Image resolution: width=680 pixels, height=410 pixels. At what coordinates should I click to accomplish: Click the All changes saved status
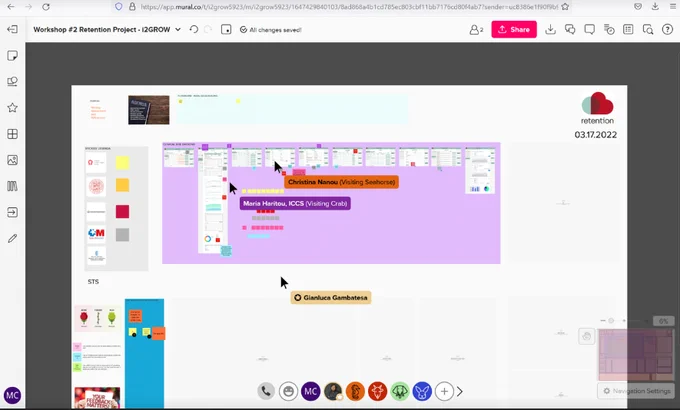coord(271,30)
